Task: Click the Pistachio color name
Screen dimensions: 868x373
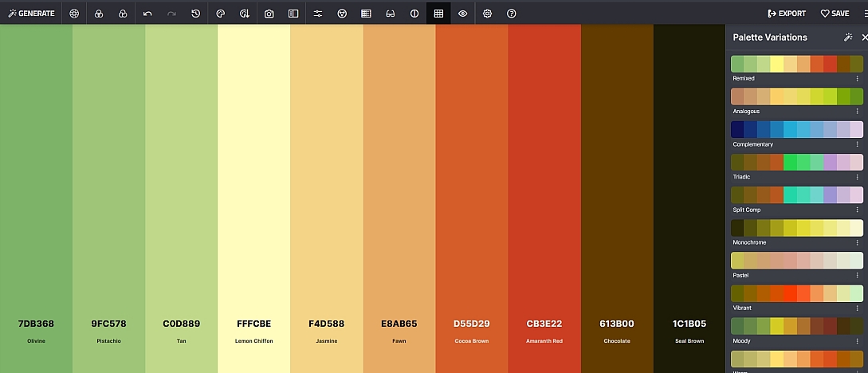Action: point(108,341)
